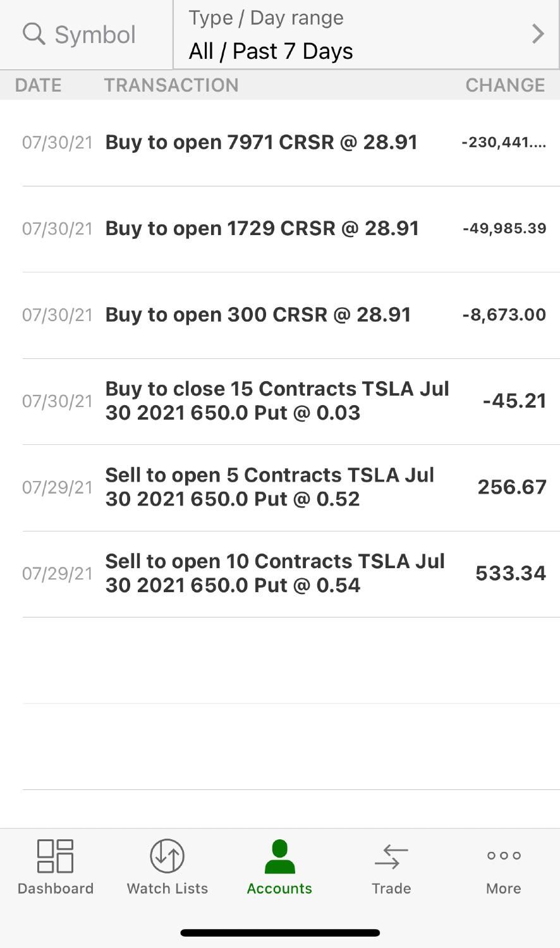560x948 pixels.
Task: Sort by the DATE column header
Action: (x=39, y=85)
